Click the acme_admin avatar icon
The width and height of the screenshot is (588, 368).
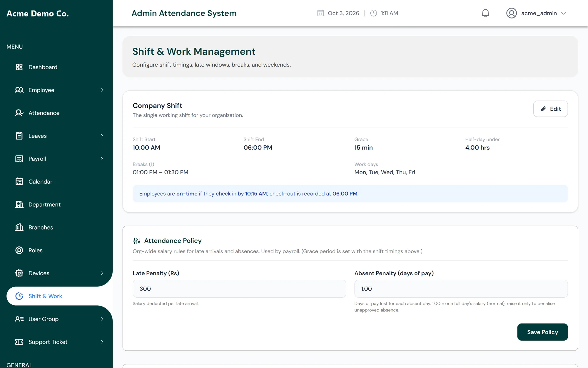tap(512, 13)
